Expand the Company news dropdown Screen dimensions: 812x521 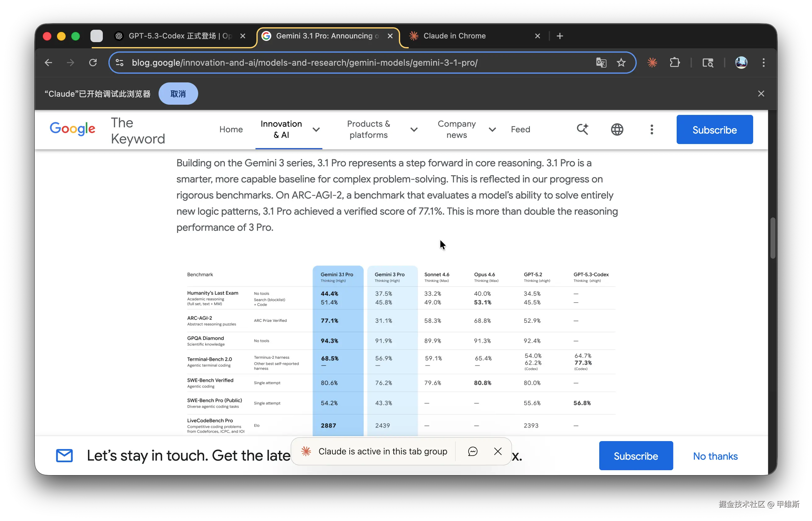click(492, 129)
